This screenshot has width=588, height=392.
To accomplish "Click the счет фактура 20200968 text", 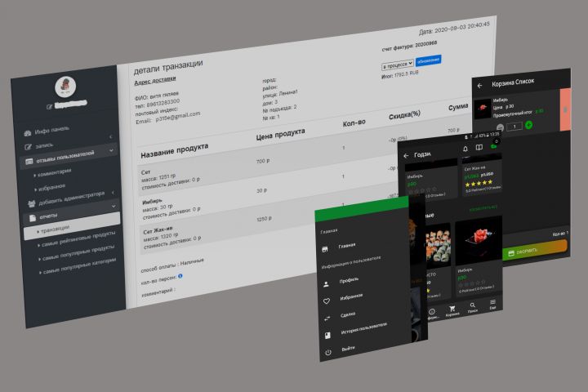I will pyautogui.click(x=409, y=46).
